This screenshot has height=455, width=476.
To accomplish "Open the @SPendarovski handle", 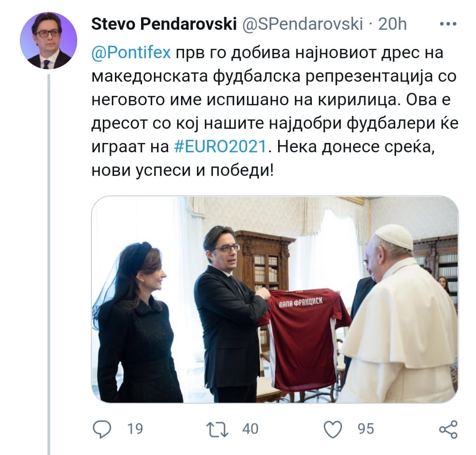I will point(303,24).
